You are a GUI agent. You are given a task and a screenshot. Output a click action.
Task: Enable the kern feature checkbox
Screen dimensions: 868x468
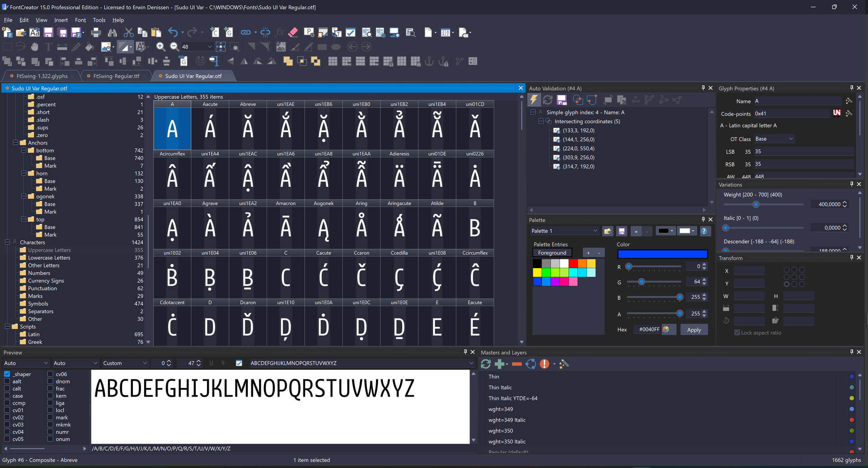[x=51, y=396]
